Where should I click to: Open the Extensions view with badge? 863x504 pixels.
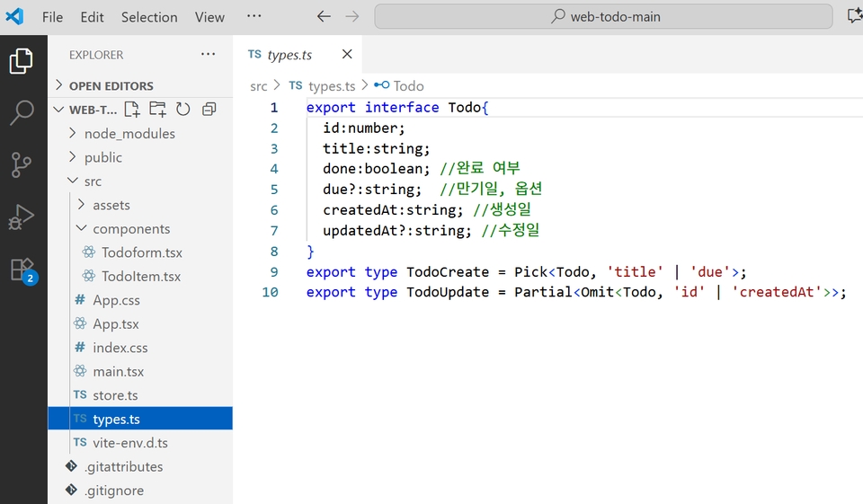coord(22,270)
